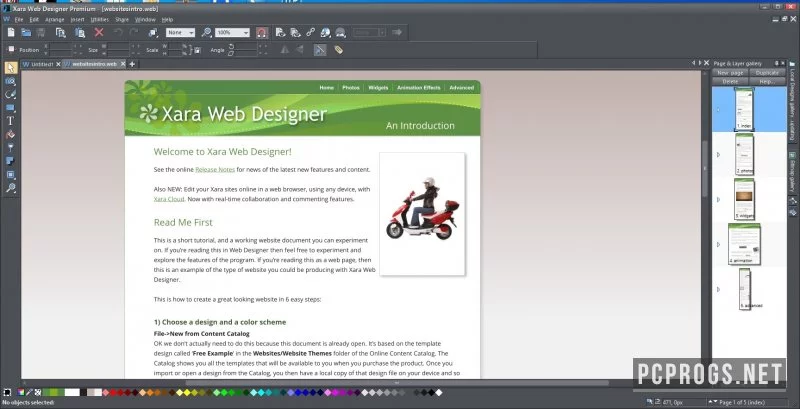Select the 3 widgets page thumbnail

click(744, 199)
